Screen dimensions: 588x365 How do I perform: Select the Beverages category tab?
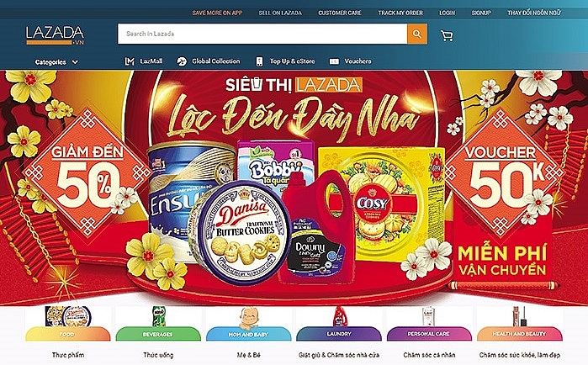158,334
